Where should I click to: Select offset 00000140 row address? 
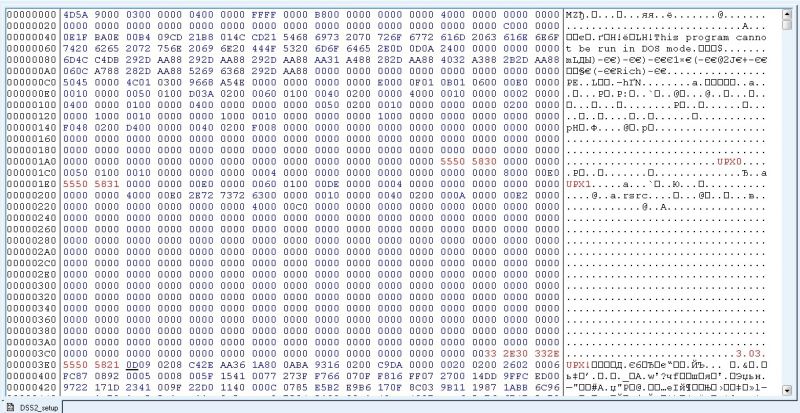(32, 128)
